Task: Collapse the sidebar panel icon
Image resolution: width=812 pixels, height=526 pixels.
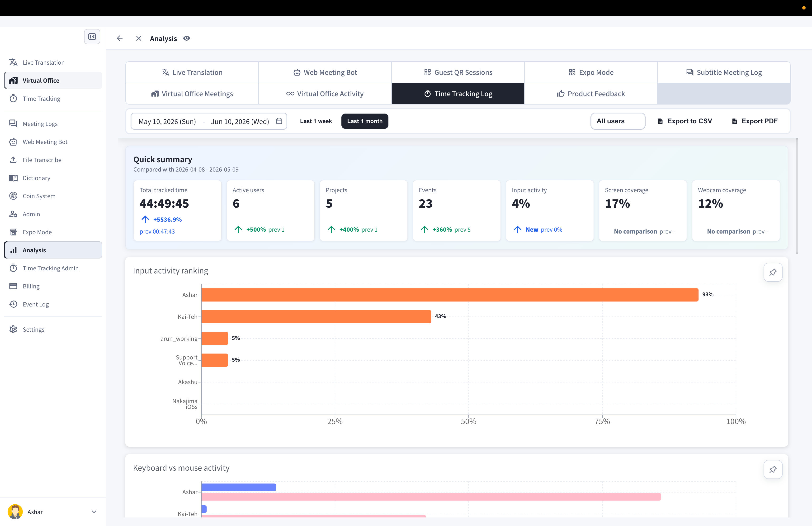Action: pyautogui.click(x=92, y=37)
